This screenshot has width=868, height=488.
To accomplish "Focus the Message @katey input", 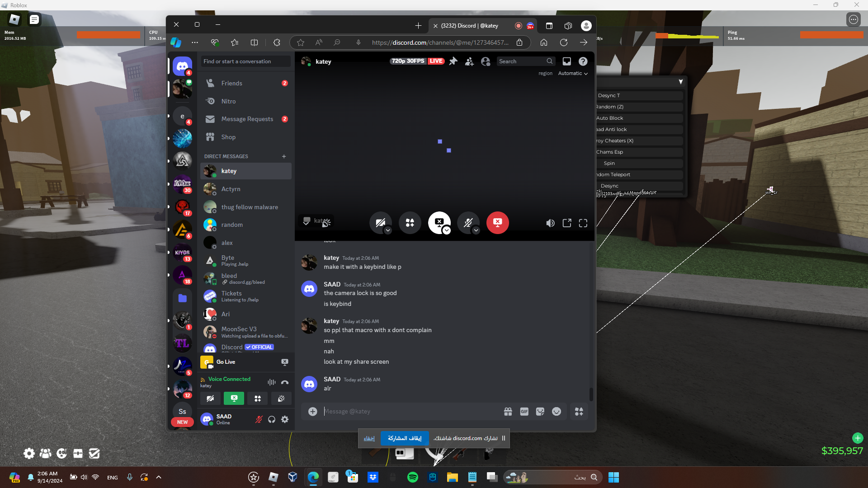I will 411,412.
